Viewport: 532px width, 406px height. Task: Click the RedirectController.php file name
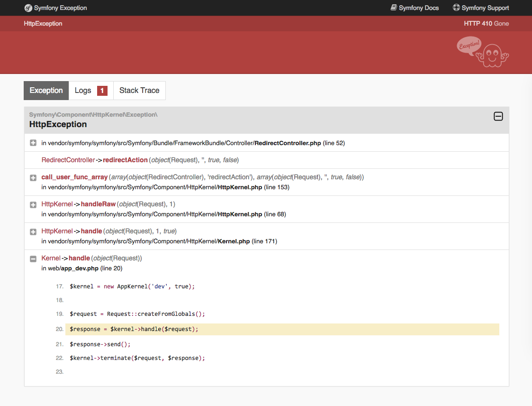pyautogui.click(x=288, y=143)
